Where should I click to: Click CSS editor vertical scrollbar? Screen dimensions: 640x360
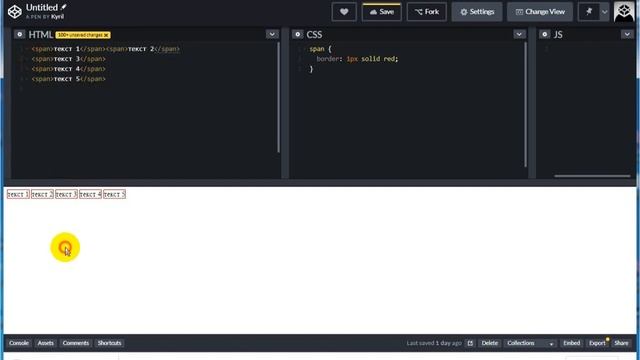(x=525, y=104)
